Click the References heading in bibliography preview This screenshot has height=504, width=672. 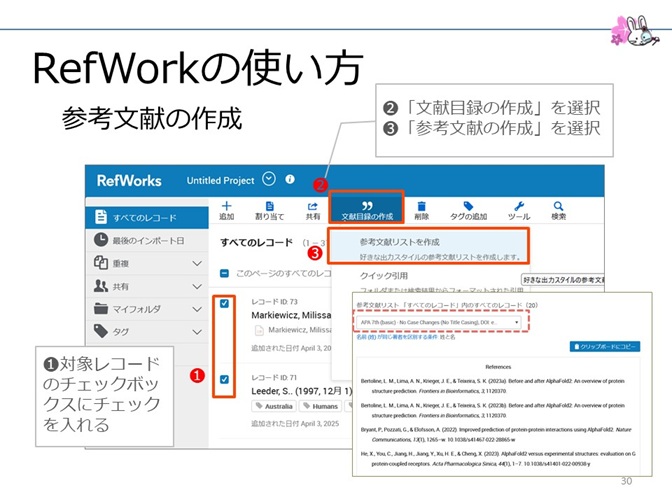click(498, 367)
